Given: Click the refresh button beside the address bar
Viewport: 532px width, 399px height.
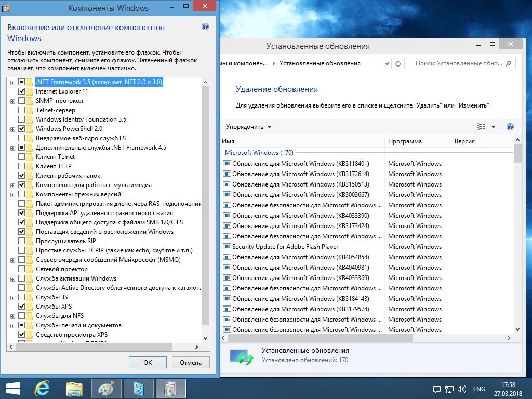Looking at the screenshot, I should (398, 63).
